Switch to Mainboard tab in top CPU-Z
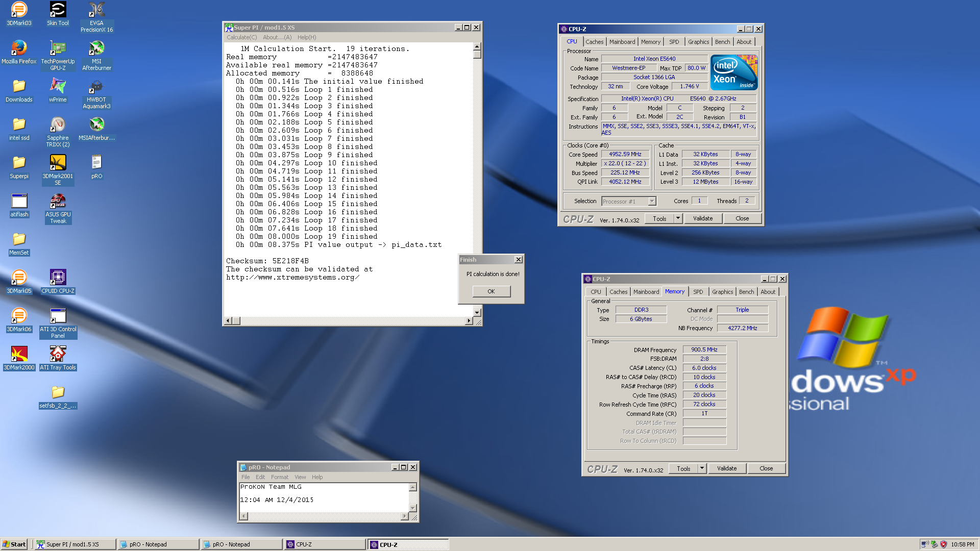The image size is (980, 551). pos(622,42)
